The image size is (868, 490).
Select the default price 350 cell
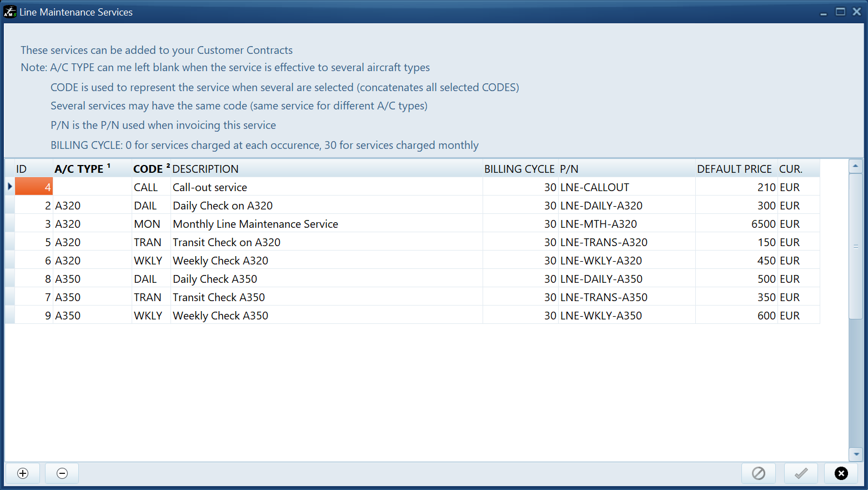pos(736,297)
